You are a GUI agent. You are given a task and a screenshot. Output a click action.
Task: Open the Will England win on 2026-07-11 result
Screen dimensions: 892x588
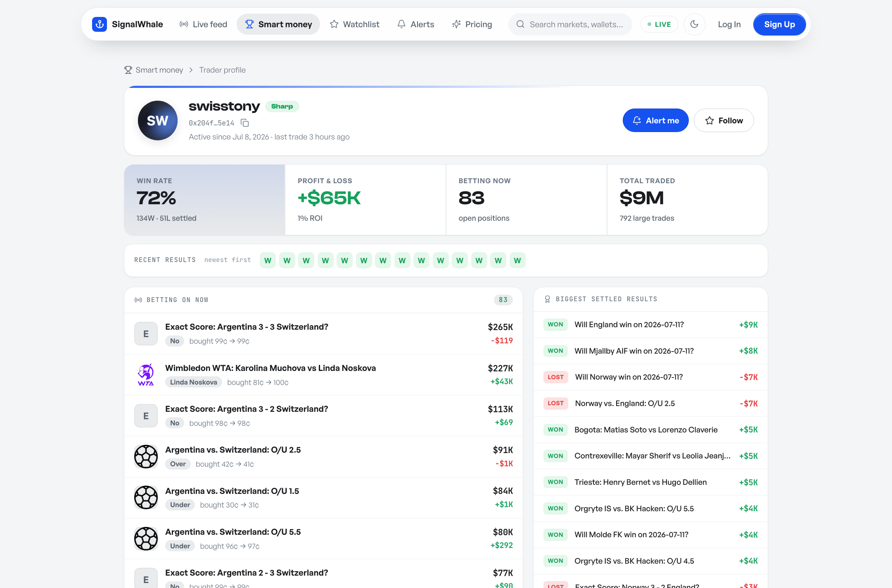650,324
